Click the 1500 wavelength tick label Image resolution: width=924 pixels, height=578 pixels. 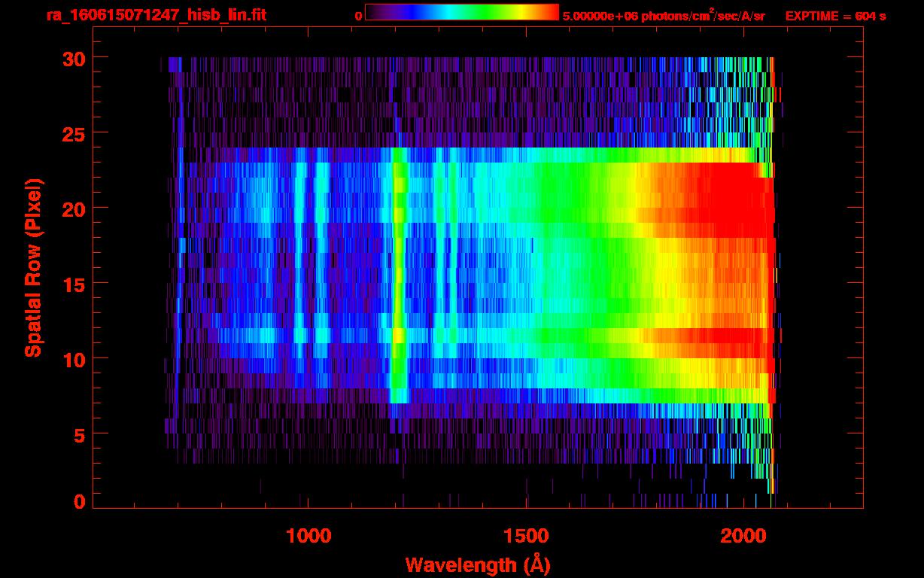(526, 535)
